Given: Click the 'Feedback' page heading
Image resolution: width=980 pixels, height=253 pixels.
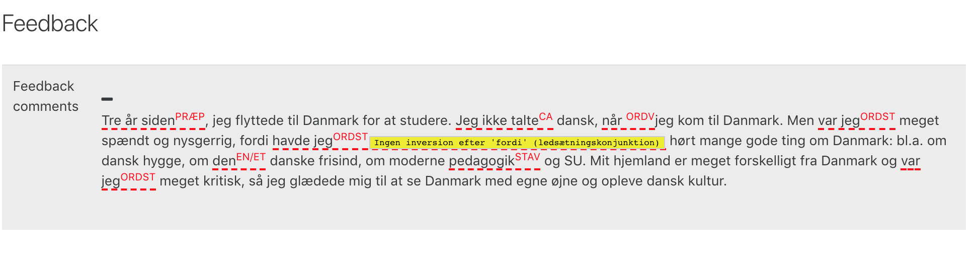Looking at the screenshot, I should (x=50, y=24).
